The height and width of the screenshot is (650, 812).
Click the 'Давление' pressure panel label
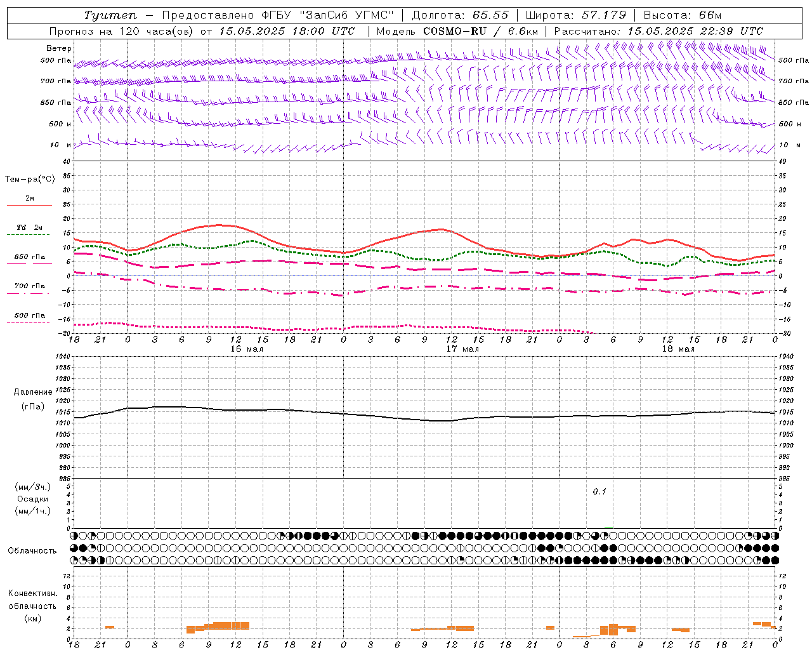[33, 392]
